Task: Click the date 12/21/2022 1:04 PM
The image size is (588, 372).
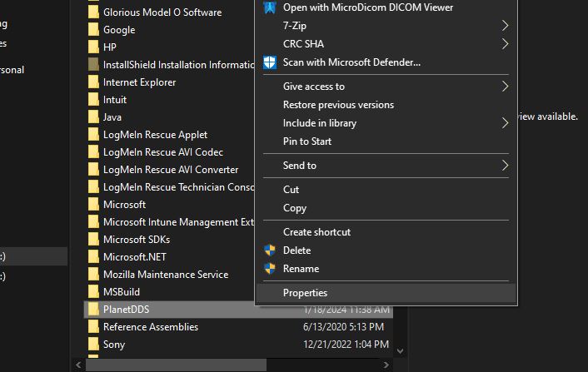Action: click(x=346, y=345)
